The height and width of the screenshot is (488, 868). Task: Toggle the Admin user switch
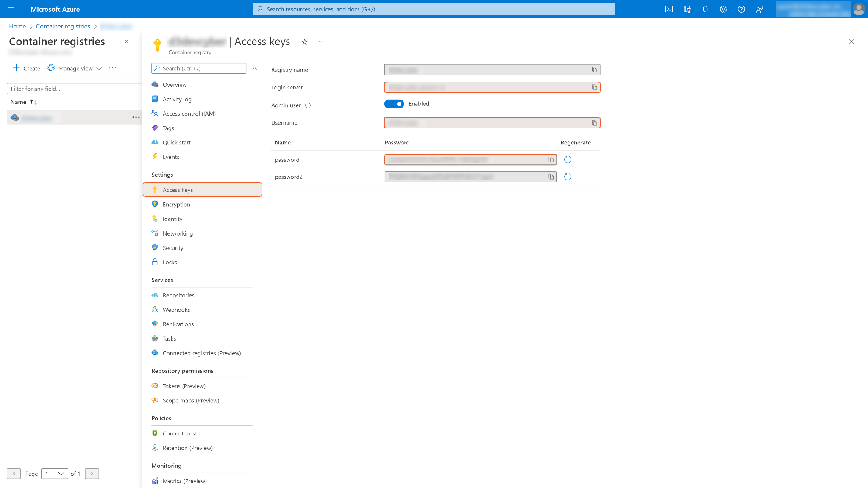[x=394, y=104]
